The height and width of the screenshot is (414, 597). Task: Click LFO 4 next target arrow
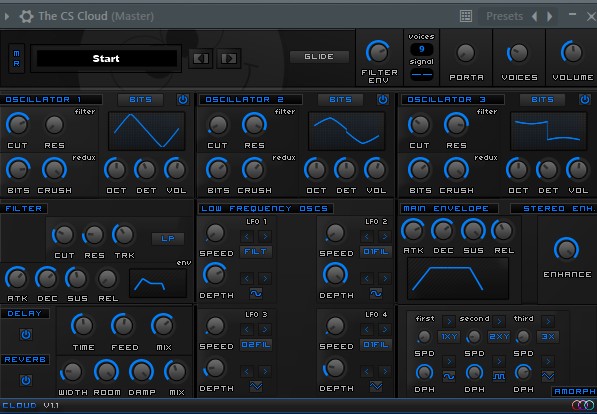click(385, 329)
